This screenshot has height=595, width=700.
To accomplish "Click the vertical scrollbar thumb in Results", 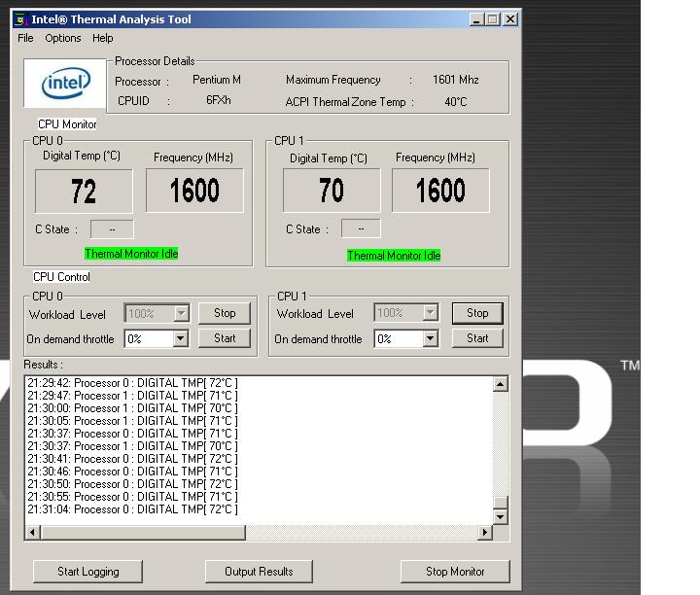I will pos(501,503).
